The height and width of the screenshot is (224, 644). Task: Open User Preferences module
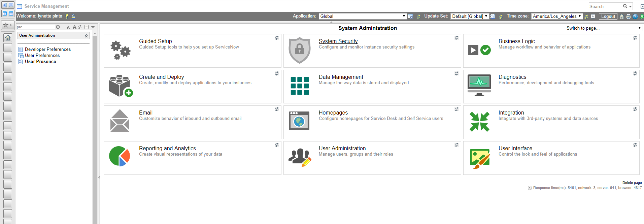(x=42, y=55)
